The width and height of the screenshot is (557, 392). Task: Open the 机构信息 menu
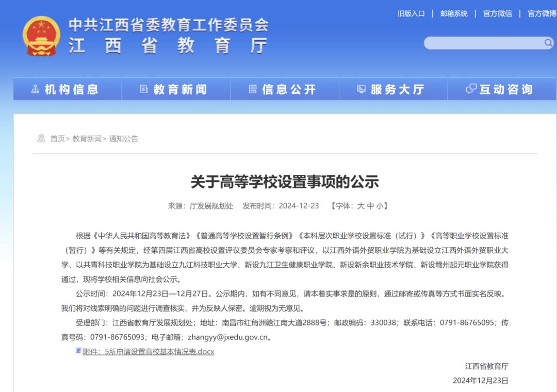point(71,89)
